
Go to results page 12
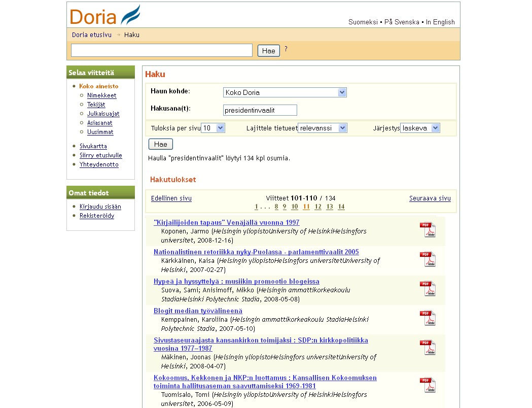click(318, 207)
